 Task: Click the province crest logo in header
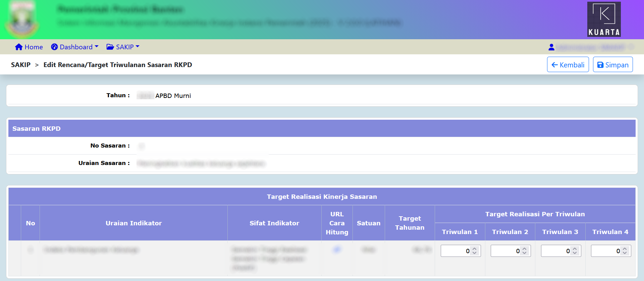click(22, 19)
